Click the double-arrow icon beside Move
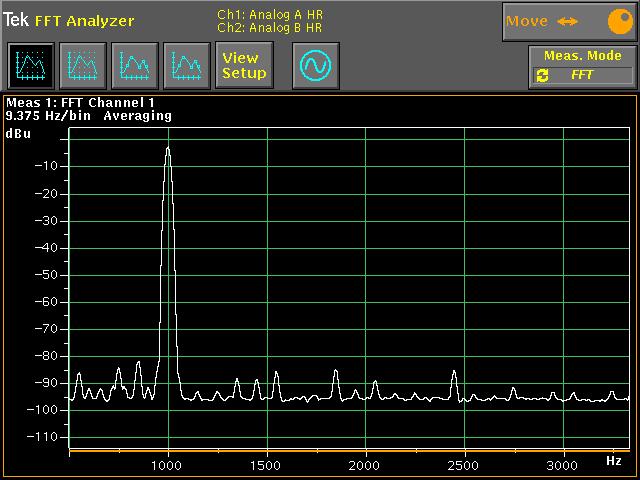The image size is (640, 480). [x=568, y=21]
